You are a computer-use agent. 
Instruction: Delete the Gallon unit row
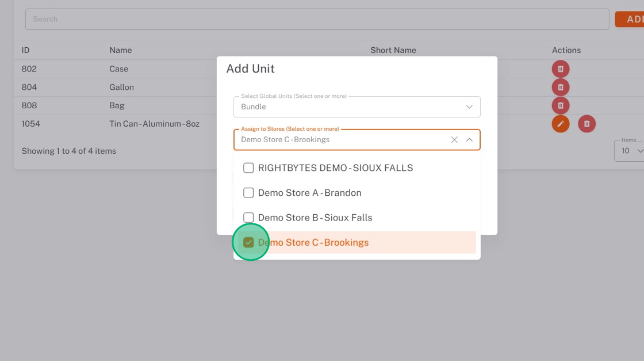pos(561,88)
